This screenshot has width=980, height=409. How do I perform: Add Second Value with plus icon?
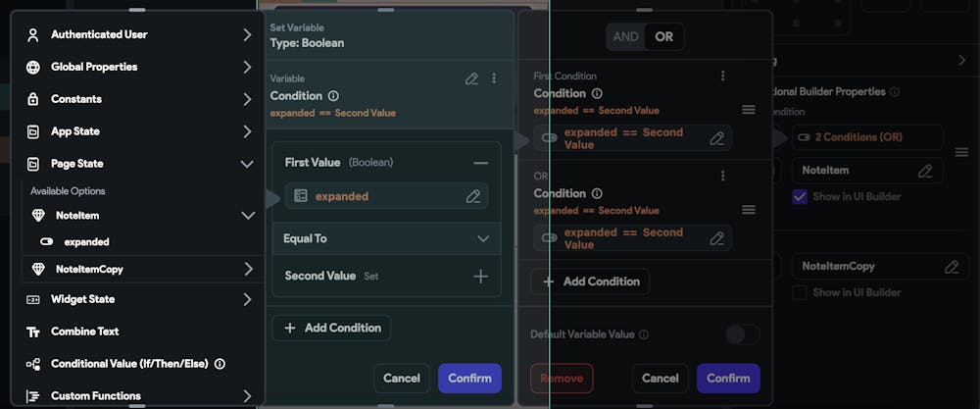coord(480,277)
